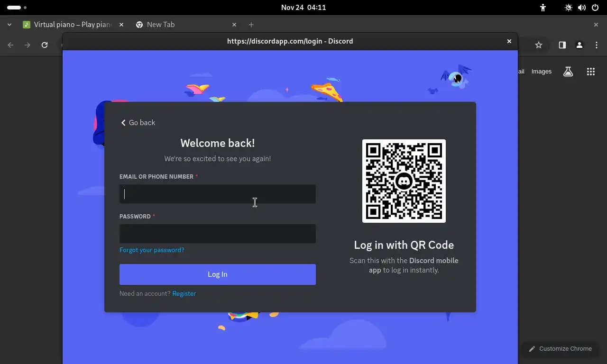Open the accessibility menu in top bar
Screen dimensions: 607x364
coord(543,8)
